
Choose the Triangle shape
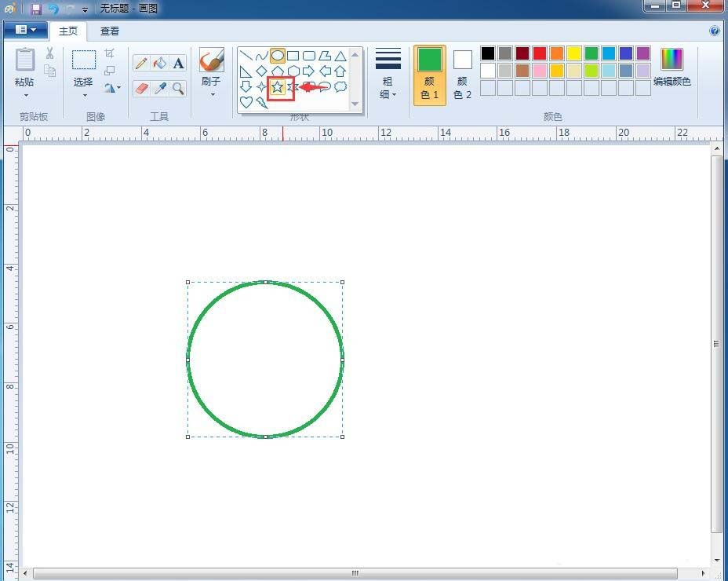[x=340, y=56]
